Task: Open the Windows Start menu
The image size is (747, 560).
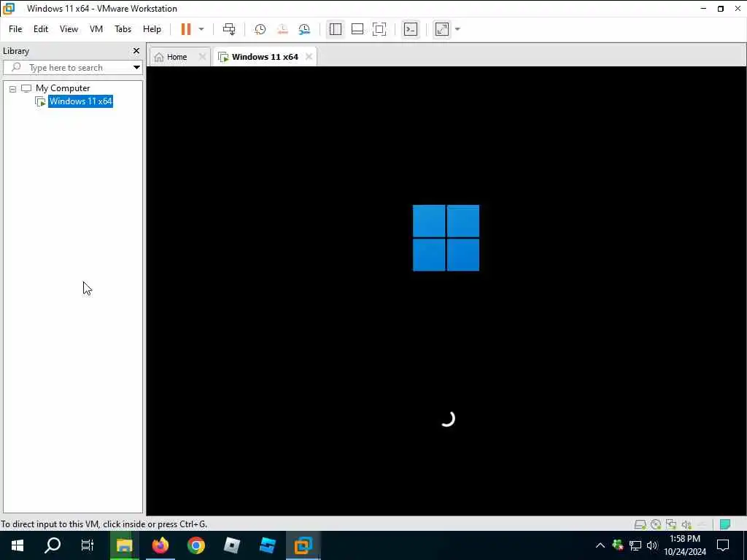Action: [18, 545]
